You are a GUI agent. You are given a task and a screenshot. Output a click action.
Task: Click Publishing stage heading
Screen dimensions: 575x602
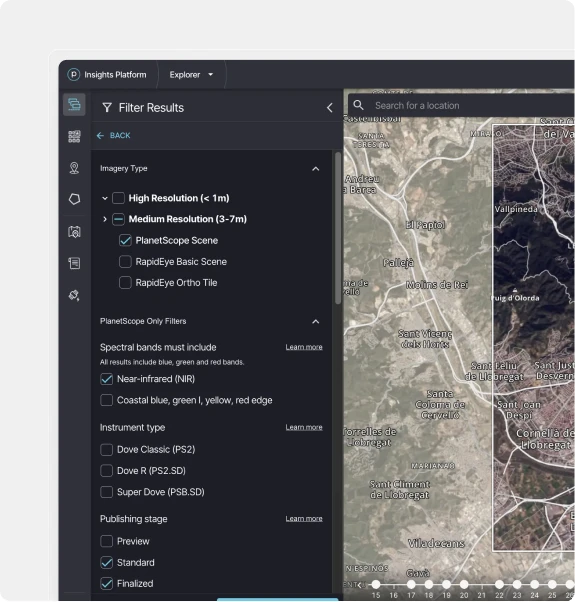coord(134,519)
